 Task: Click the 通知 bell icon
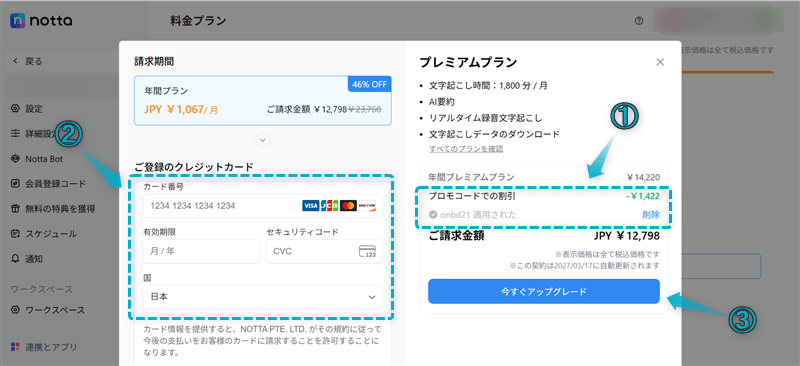coord(15,259)
